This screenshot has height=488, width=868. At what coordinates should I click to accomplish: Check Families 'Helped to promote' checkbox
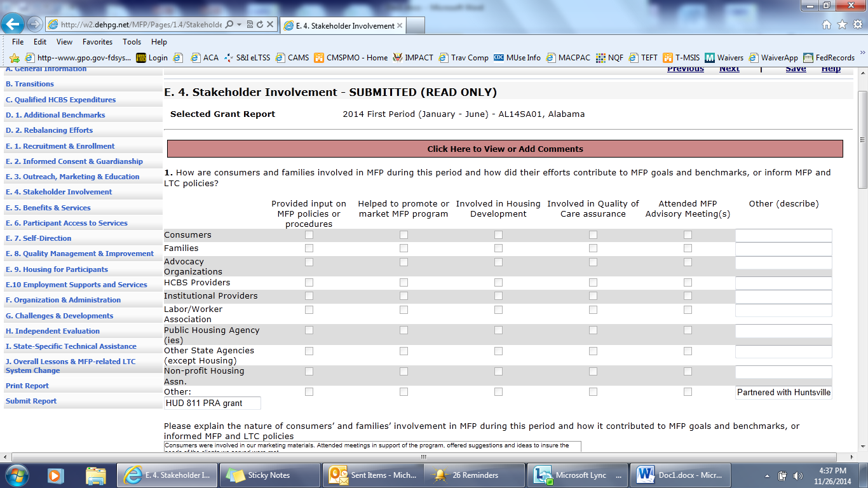tap(403, 248)
